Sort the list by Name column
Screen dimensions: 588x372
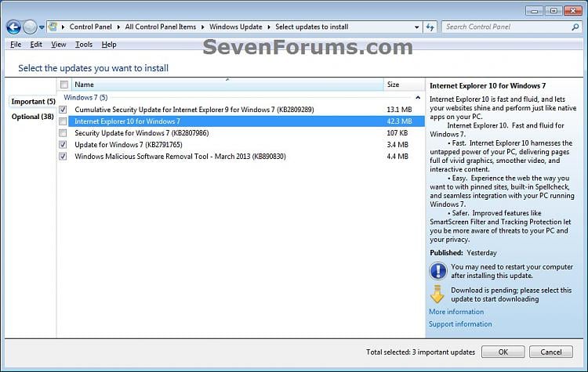pos(227,85)
